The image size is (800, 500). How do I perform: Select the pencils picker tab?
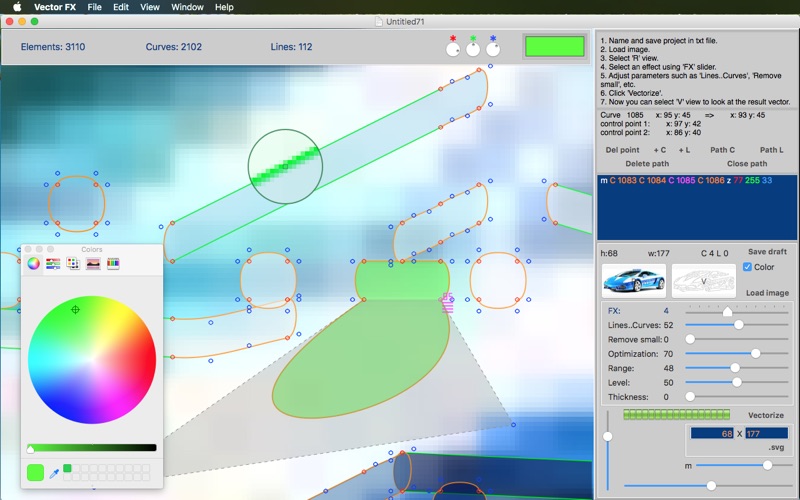[x=113, y=263]
